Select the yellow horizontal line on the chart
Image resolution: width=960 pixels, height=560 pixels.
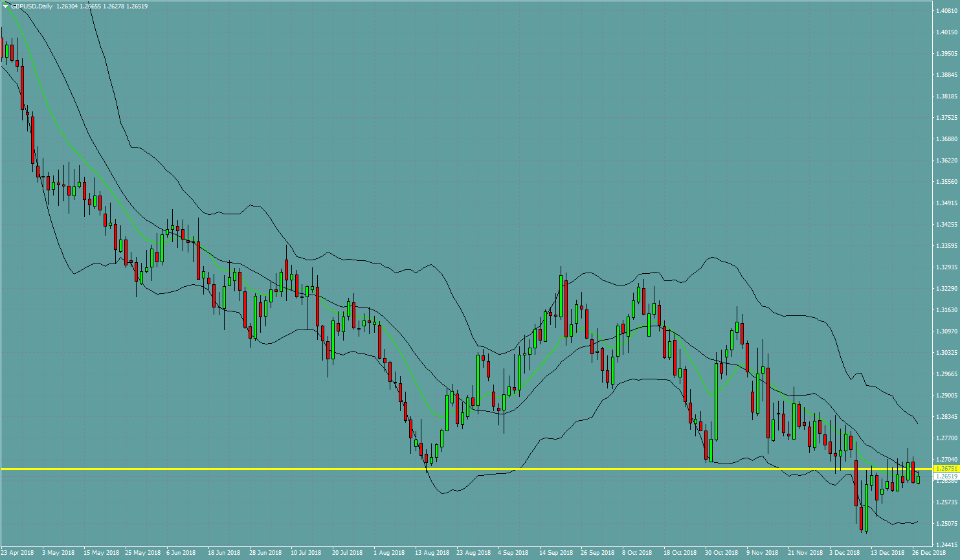pos(466,468)
